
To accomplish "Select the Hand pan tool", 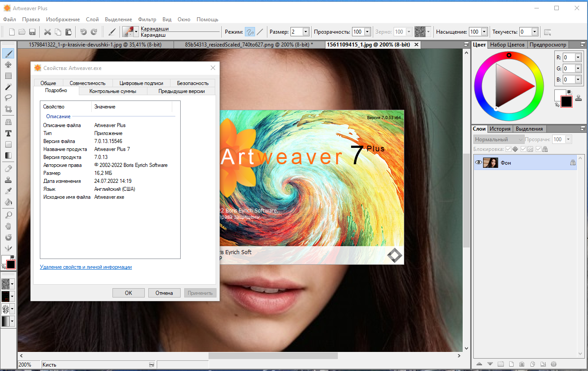I will [x=8, y=226].
